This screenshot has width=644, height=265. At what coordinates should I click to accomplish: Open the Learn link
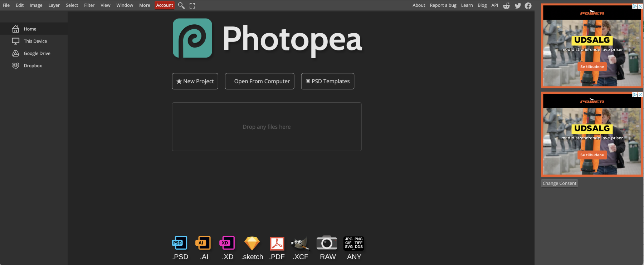[x=467, y=5]
